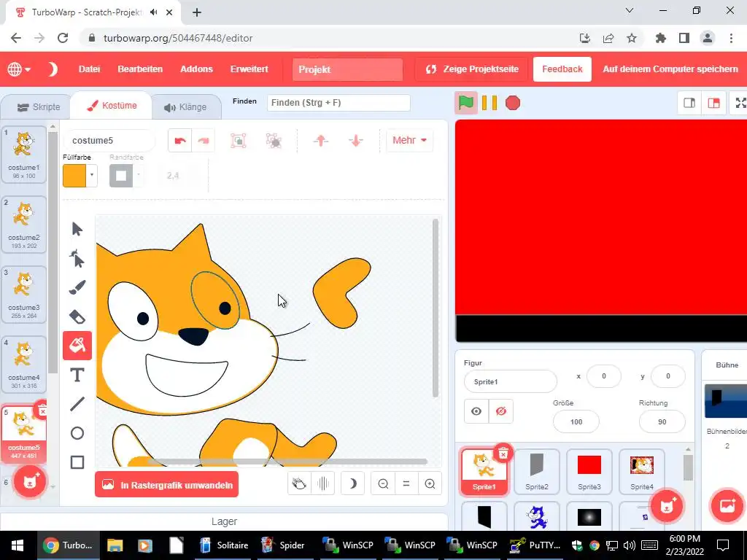Click the add costume cat button
The width and height of the screenshot is (747, 560).
pos(29,481)
